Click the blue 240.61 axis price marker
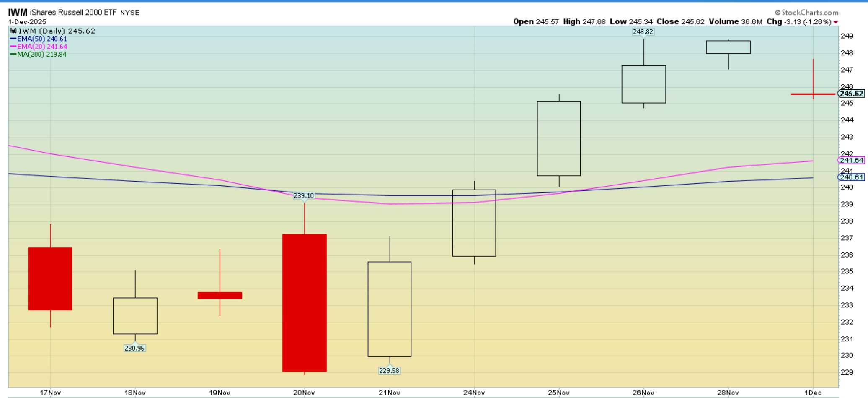The height and width of the screenshot is (398, 868). [851, 177]
